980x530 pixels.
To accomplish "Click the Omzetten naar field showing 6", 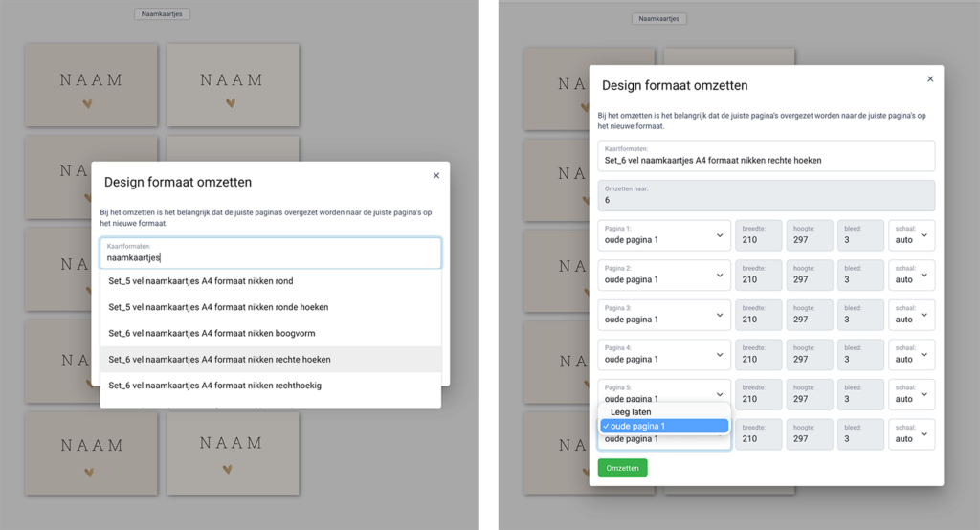I will click(x=767, y=195).
